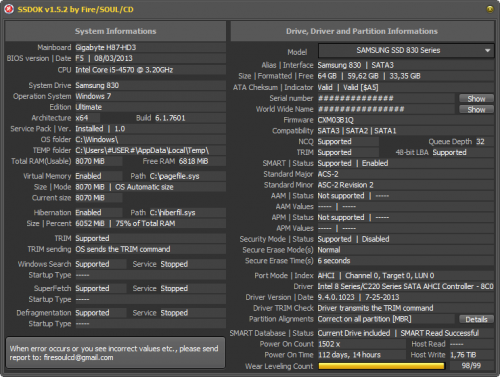
Task: Click Total RAM value 8070 MiB
Action: 90,161
